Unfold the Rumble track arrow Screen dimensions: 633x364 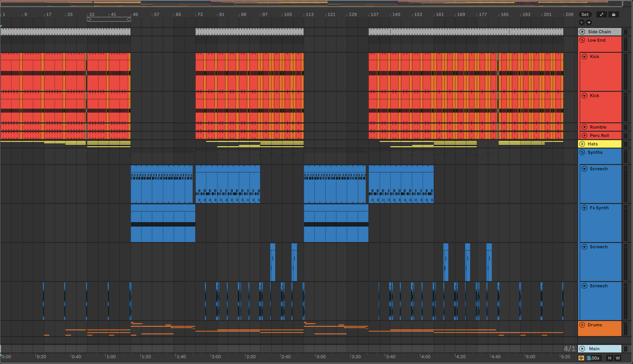click(x=584, y=127)
